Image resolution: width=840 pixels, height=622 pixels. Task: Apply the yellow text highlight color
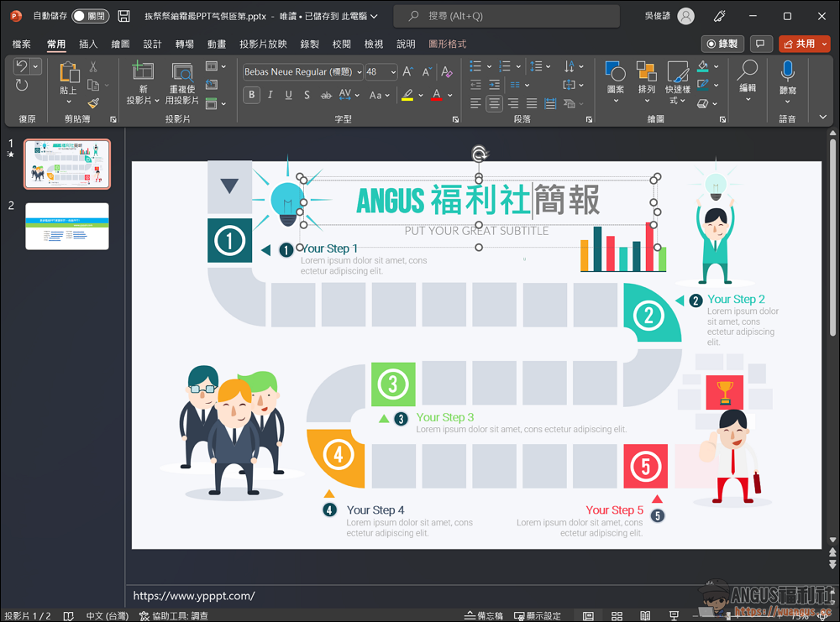(x=407, y=96)
